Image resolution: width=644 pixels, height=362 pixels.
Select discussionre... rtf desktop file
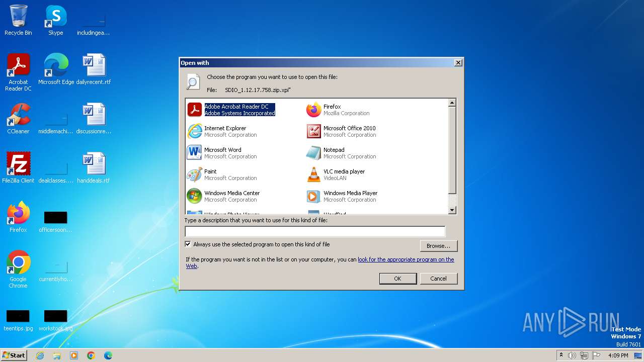(94, 119)
